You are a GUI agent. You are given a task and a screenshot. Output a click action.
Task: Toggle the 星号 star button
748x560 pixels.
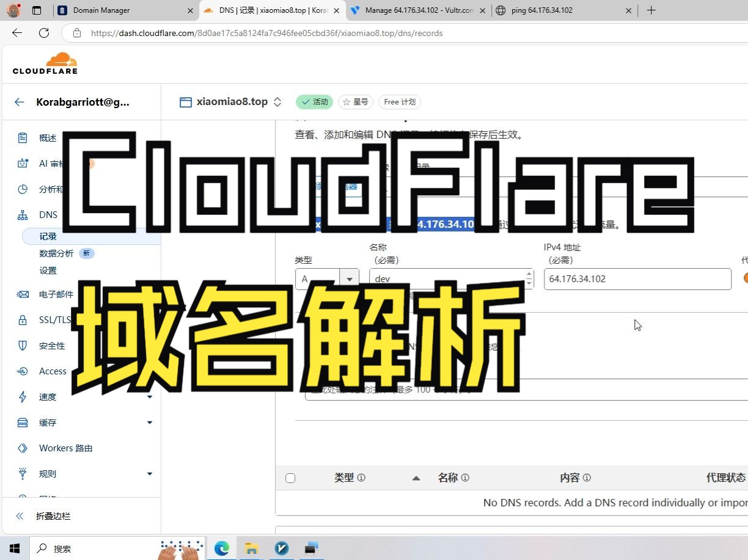(356, 102)
